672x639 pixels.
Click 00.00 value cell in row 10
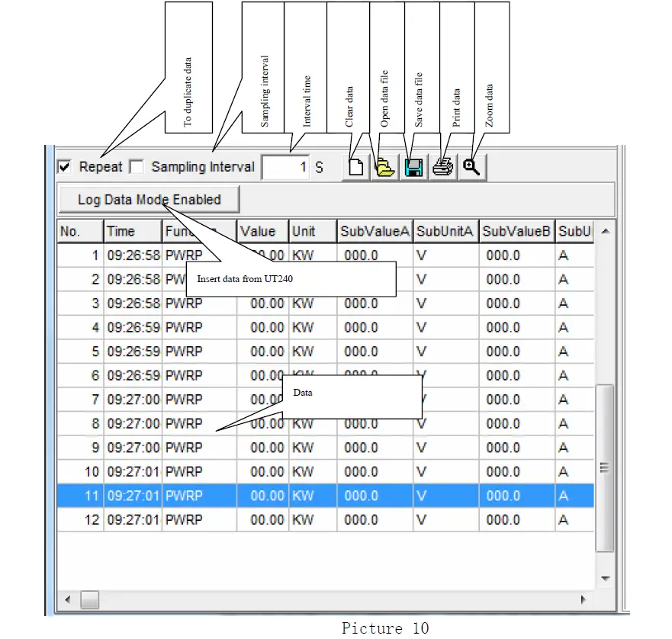coord(262,472)
